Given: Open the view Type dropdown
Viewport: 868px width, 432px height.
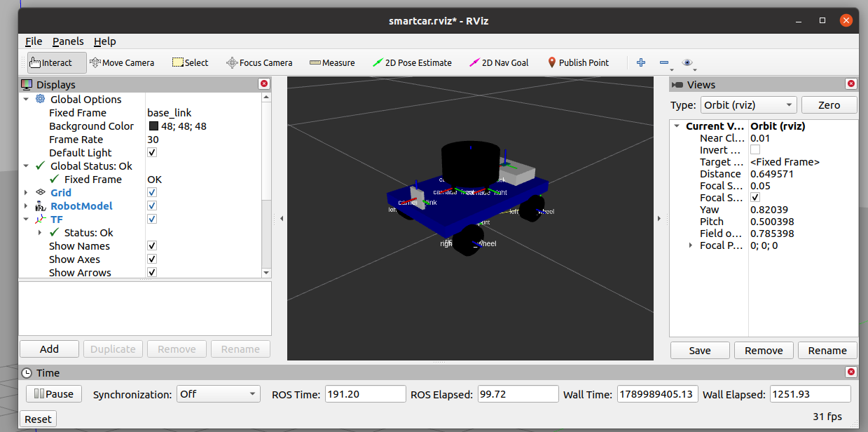Looking at the screenshot, I should coord(748,105).
